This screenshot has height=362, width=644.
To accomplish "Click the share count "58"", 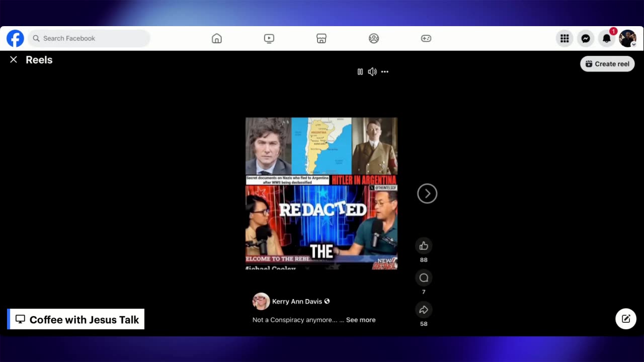I will pos(424,324).
